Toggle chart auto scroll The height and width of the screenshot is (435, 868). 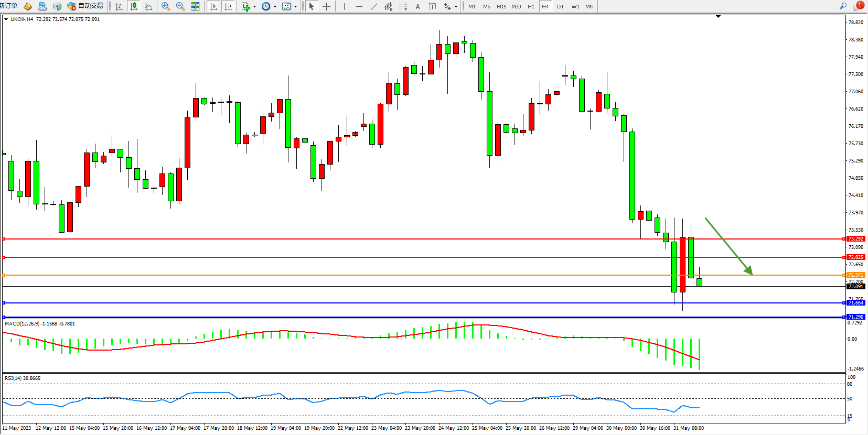(213, 6)
